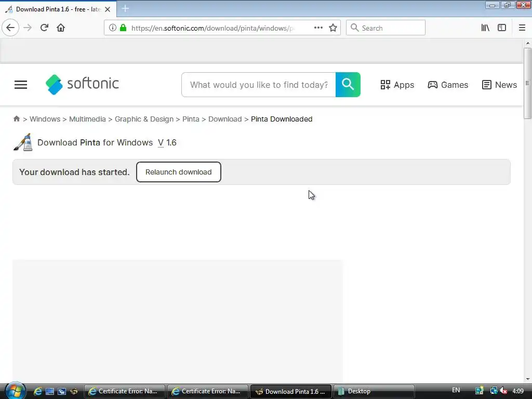Click scrollbar up arrow
Image resolution: width=532 pixels, height=399 pixels.
pyautogui.click(x=528, y=43)
